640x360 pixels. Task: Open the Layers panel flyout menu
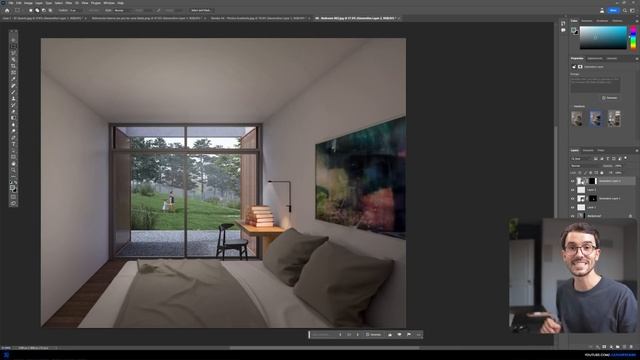pos(636,151)
